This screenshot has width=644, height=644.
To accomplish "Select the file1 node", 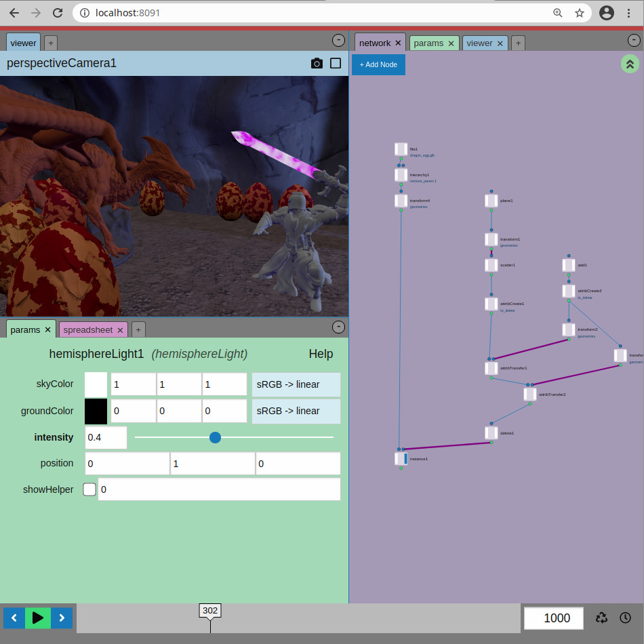I will click(x=401, y=149).
